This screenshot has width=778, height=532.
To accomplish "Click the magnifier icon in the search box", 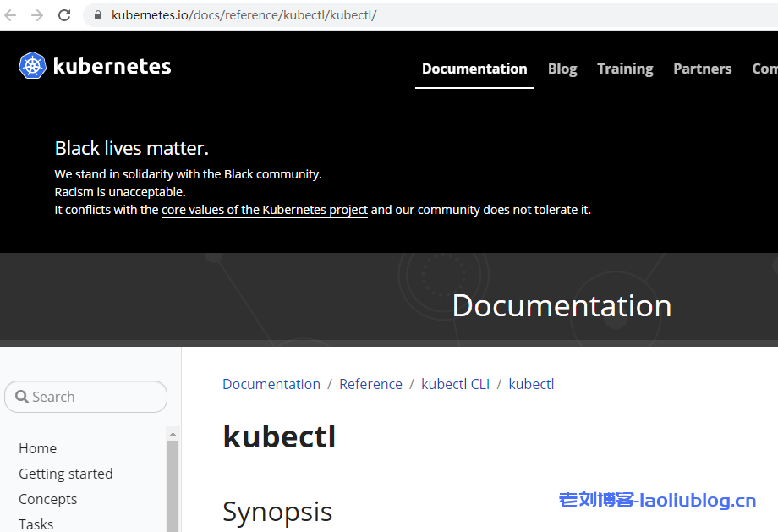I will (x=21, y=396).
